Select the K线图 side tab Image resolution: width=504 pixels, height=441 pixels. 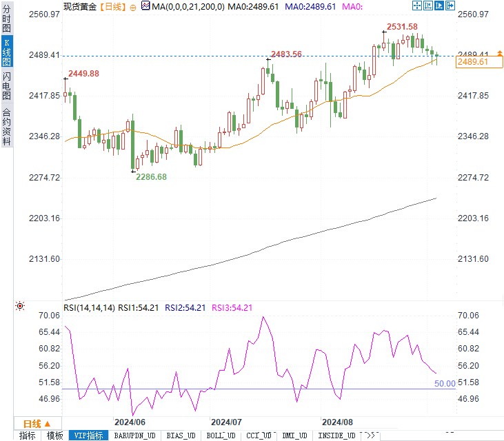7,51
